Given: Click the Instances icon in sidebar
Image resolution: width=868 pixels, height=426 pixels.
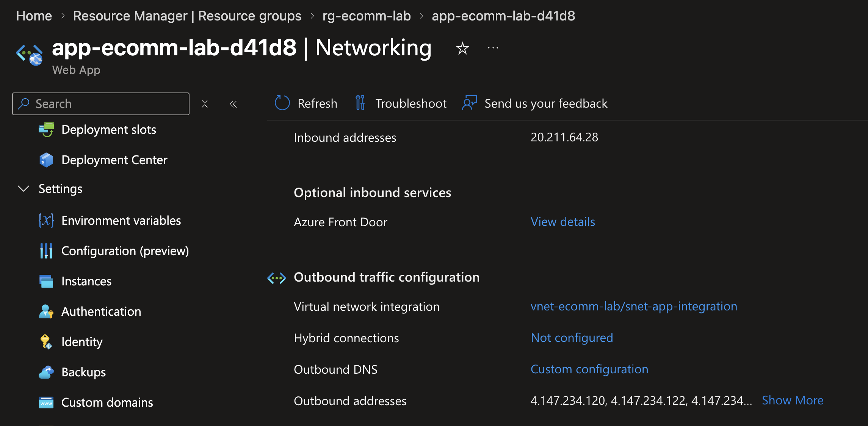Looking at the screenshot, I should [x=46, y=281].
